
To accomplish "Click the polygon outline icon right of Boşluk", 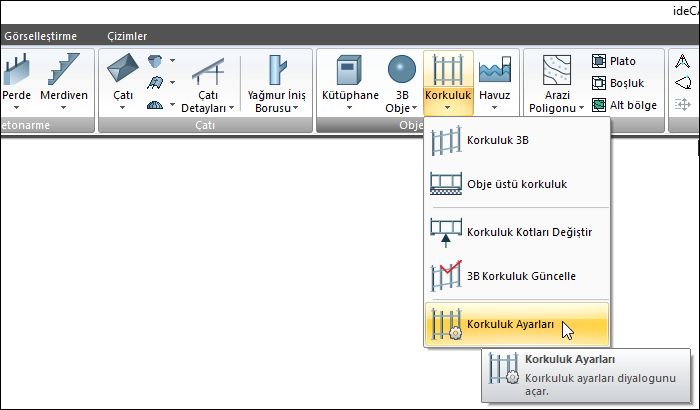I will 683,83.
